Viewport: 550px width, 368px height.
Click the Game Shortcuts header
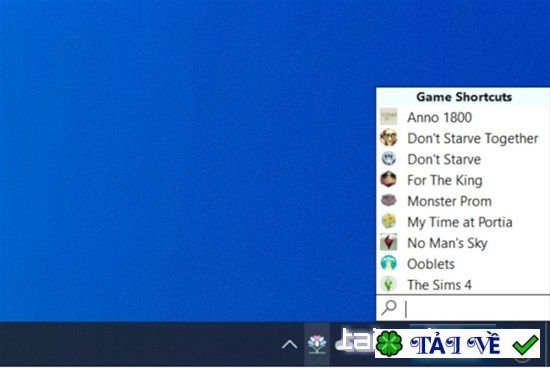tap(464, 97)
